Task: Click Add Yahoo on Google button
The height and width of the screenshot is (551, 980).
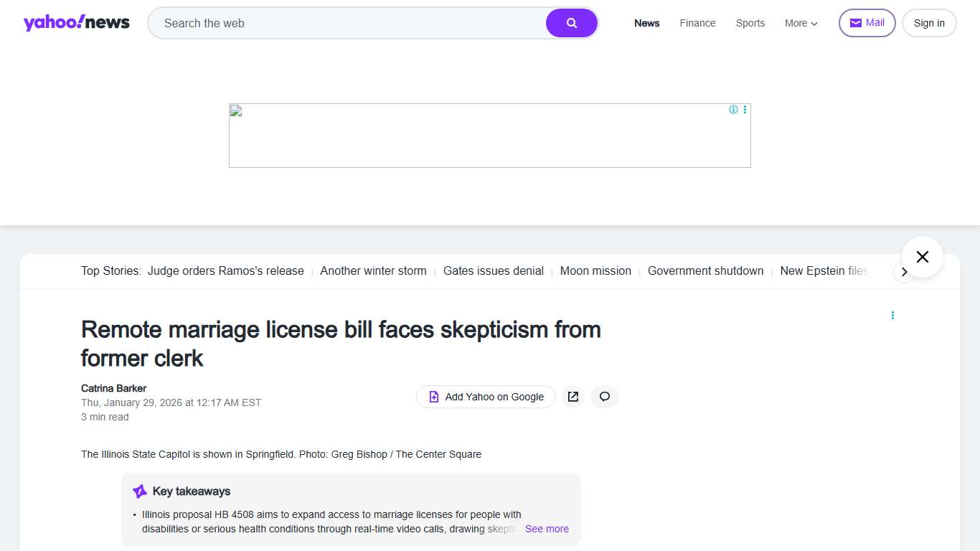Action: (x=486, y=397)
